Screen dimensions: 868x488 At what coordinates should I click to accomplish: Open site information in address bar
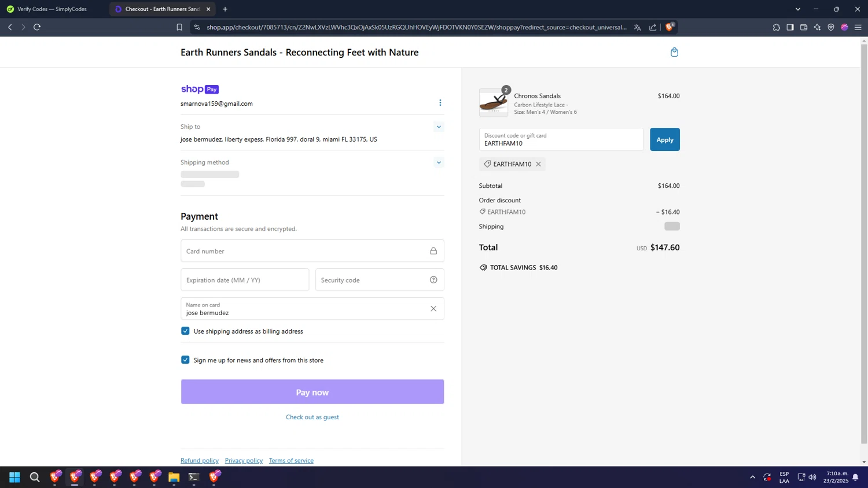(x=197, y=27)
